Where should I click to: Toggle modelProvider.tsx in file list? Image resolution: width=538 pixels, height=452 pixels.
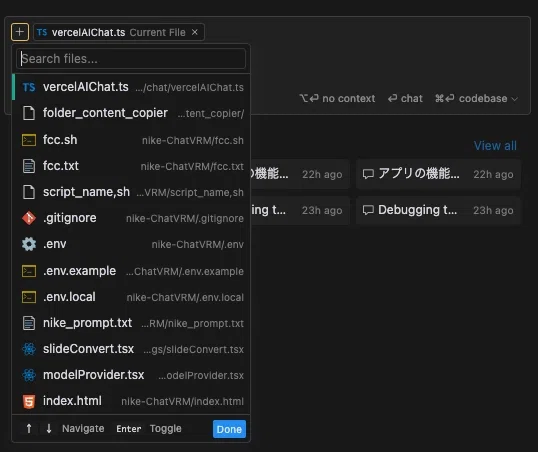click(x=131, y=375)
